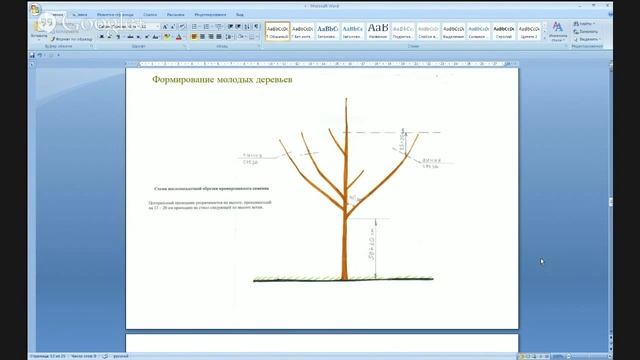Click the Select button in editing group

coord(587,39)
